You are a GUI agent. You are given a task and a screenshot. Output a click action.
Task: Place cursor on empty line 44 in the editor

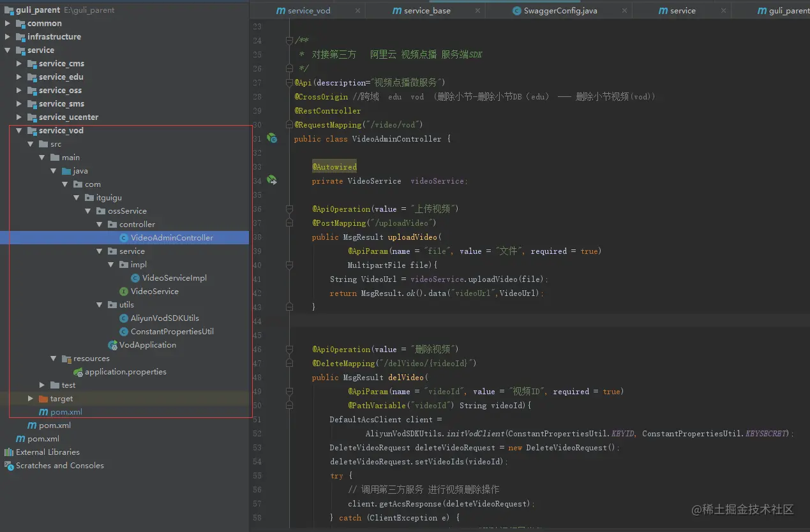[x=549, y=321]
